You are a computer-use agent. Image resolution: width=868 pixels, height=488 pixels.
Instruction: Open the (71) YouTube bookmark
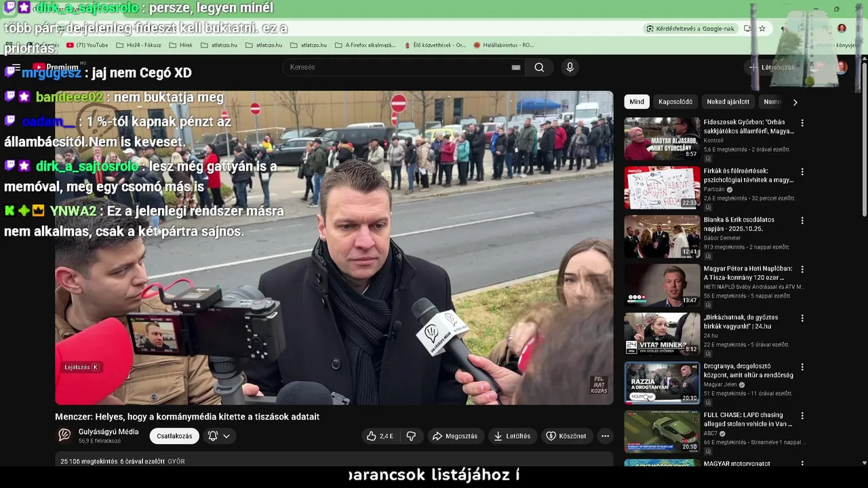point(87,45)
